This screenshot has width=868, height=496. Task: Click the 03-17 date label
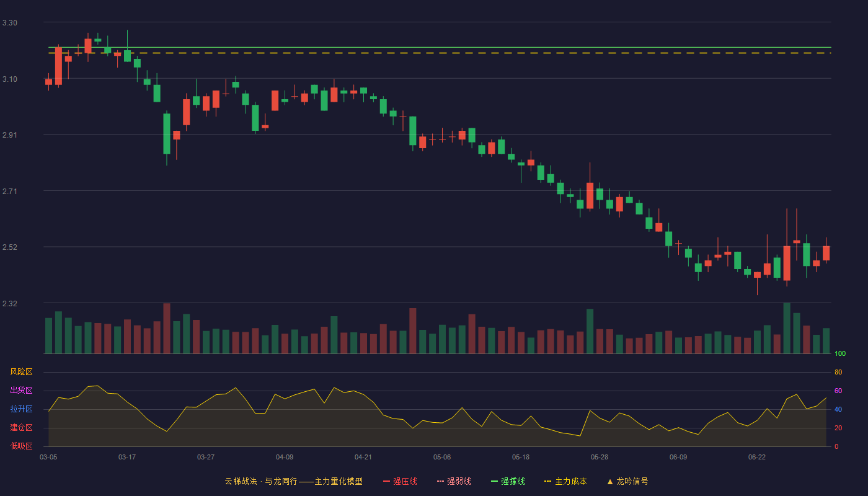(127, 457)
